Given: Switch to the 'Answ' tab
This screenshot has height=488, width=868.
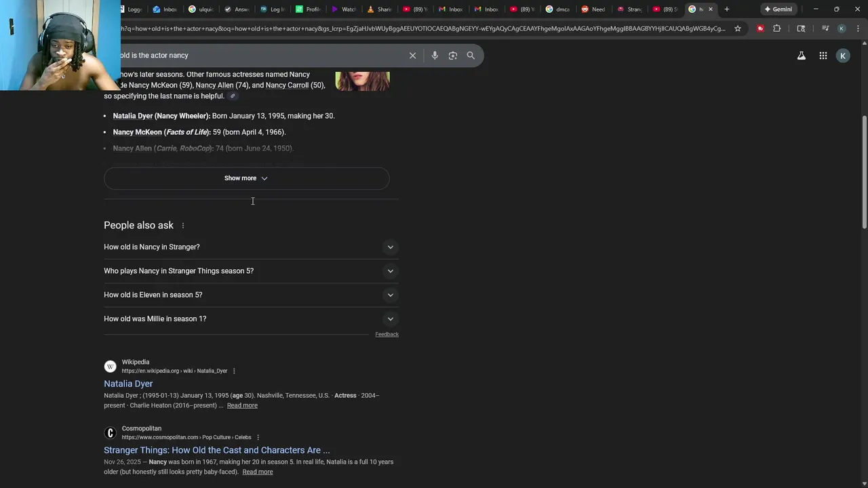Looking at the screenshot, I should pyautogui.click(x=237, y=9).
